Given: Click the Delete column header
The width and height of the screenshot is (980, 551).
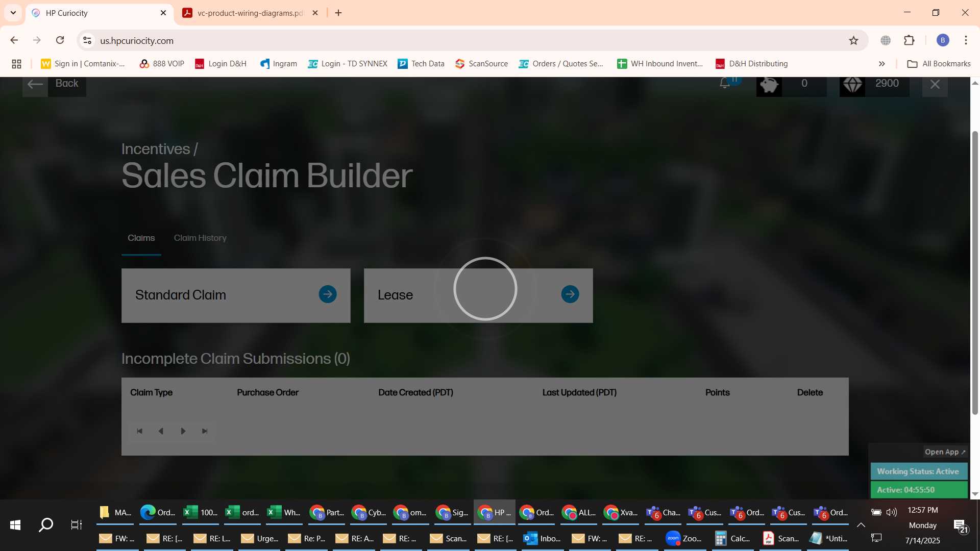Looking at the screenshot, I should [x=810, y=392].
